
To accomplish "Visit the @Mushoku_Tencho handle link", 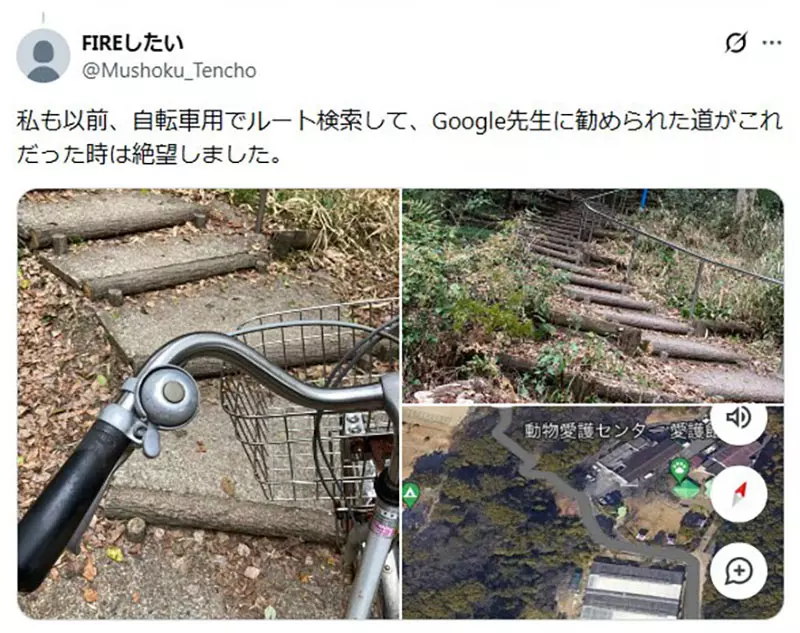I will pyautogui.click(x=169, y=70).
